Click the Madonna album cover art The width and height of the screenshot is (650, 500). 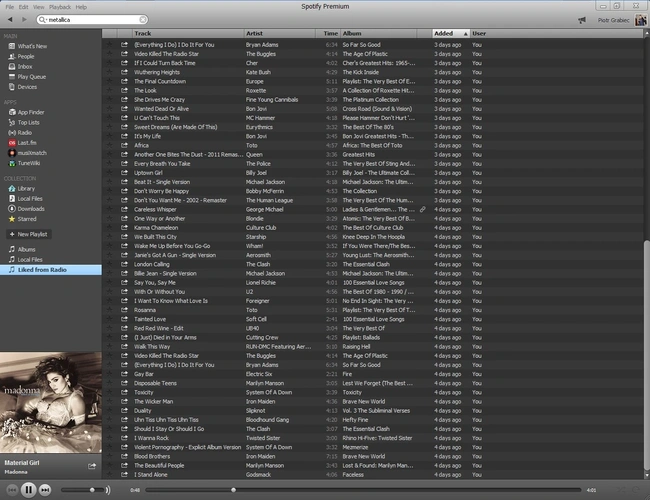[51, 402]
